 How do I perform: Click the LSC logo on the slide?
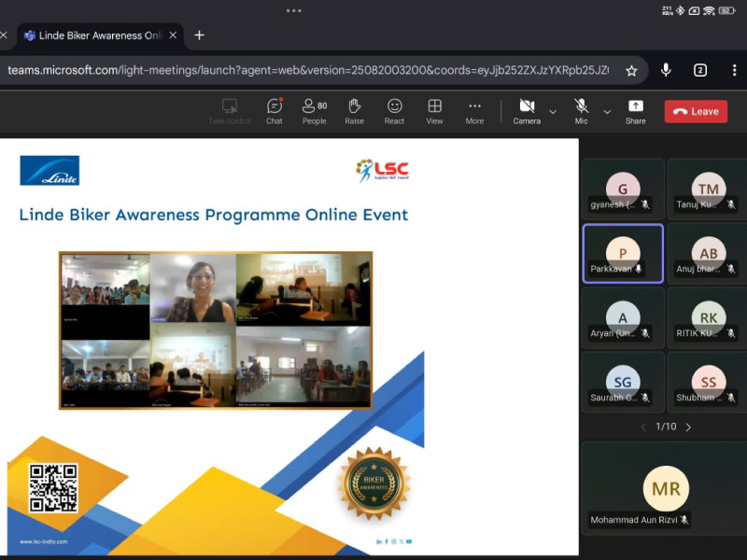pos(383,171)
